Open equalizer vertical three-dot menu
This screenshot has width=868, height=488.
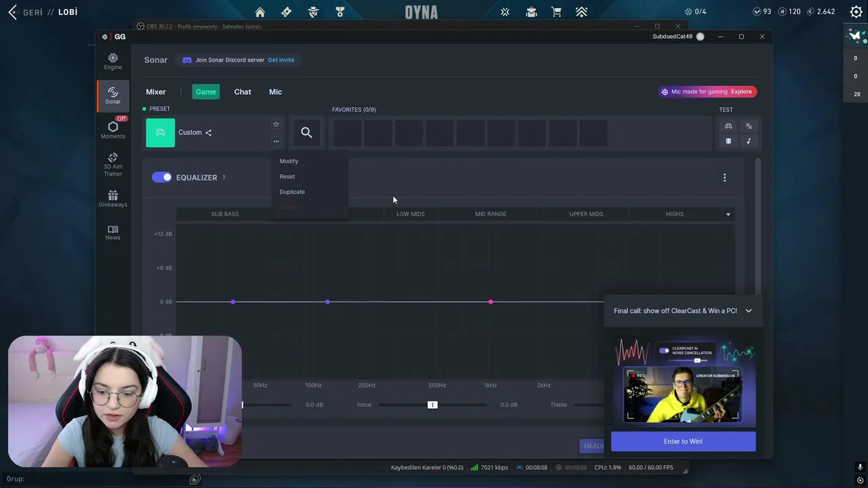click(724, 178)
